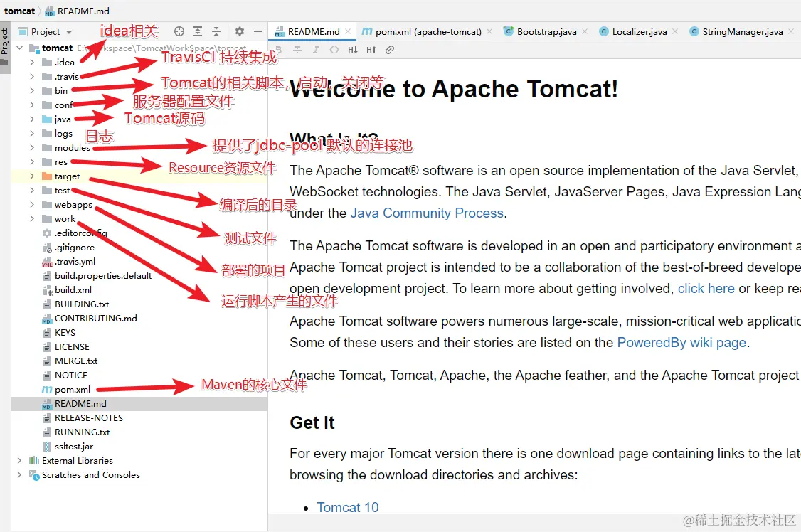Apply italic formatting in Markdown toolbar
This screenshot has height=532, width=801.
point(317,50)
